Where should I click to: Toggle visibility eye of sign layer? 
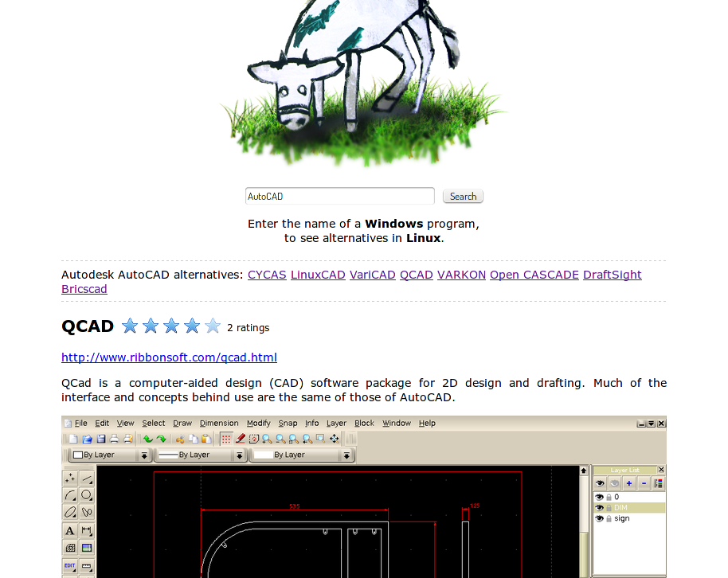[600, 518]
